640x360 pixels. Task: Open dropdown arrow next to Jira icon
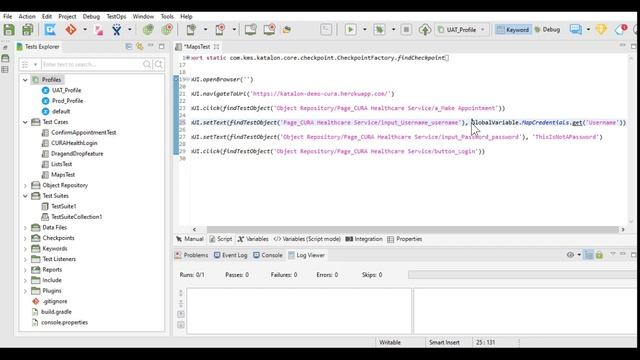130,29
